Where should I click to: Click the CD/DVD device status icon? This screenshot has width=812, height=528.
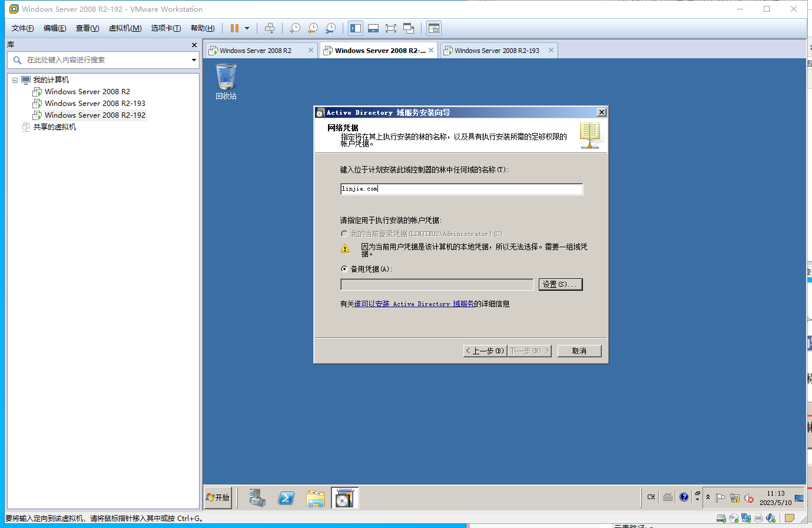(x=734, y=519)
